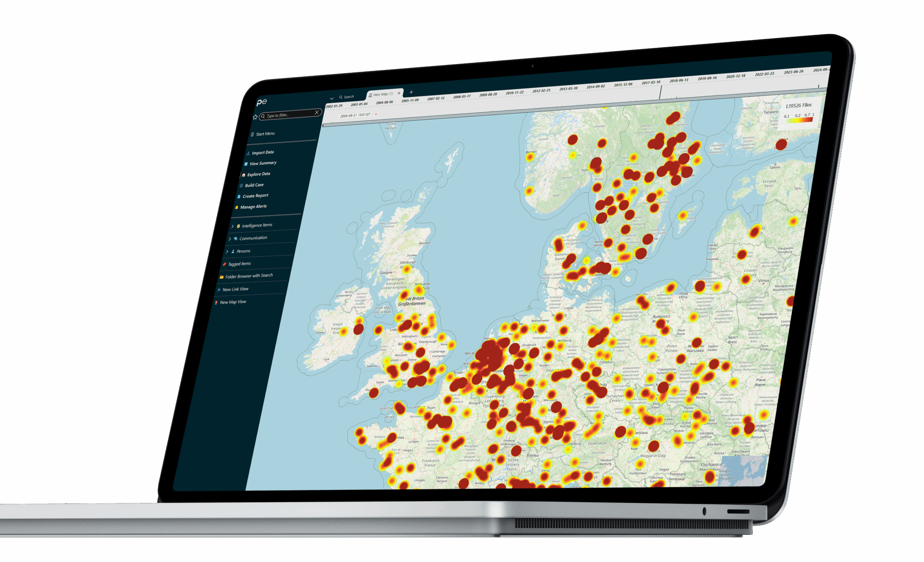Open the View Summary entry

point(262,164)
